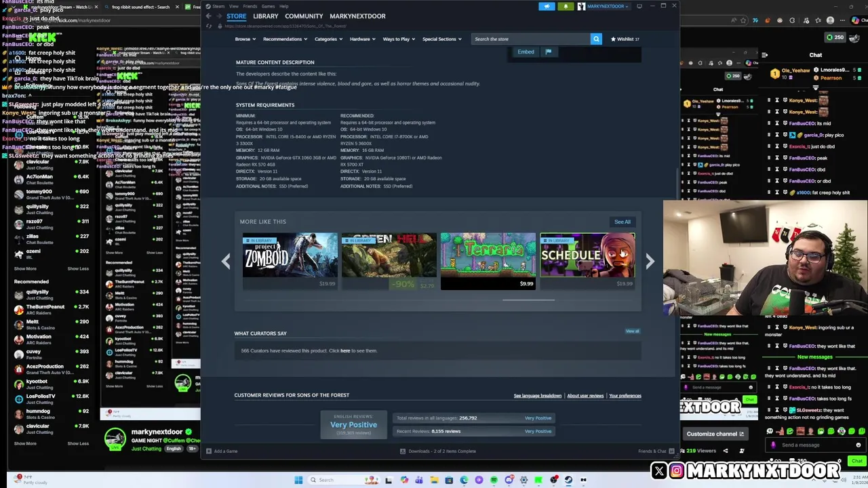The height and width of the screenshot is (488, 868).
Task: Click Steam's forward navigation arrow
Action: pos(218,16)
